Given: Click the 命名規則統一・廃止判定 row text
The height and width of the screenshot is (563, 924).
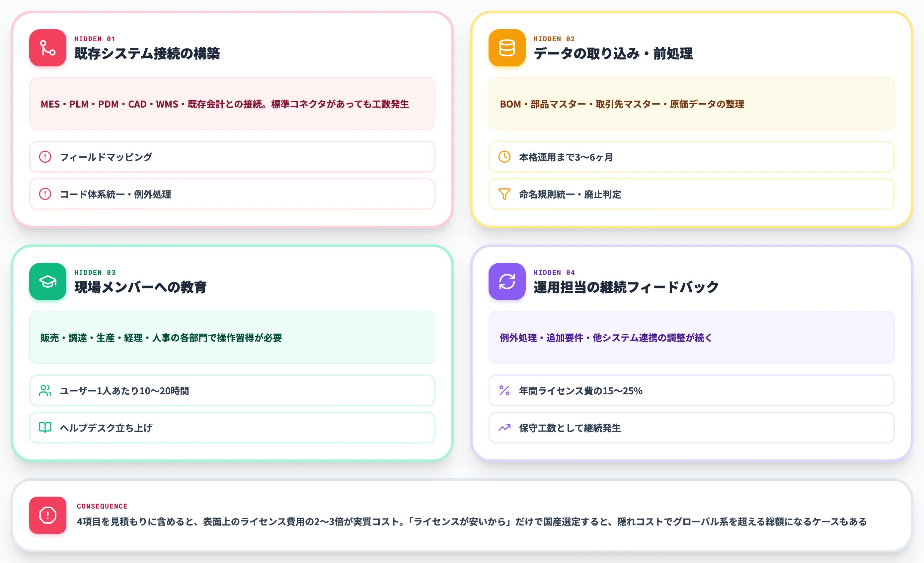Looking at the screenshot, I should [570, 194].
